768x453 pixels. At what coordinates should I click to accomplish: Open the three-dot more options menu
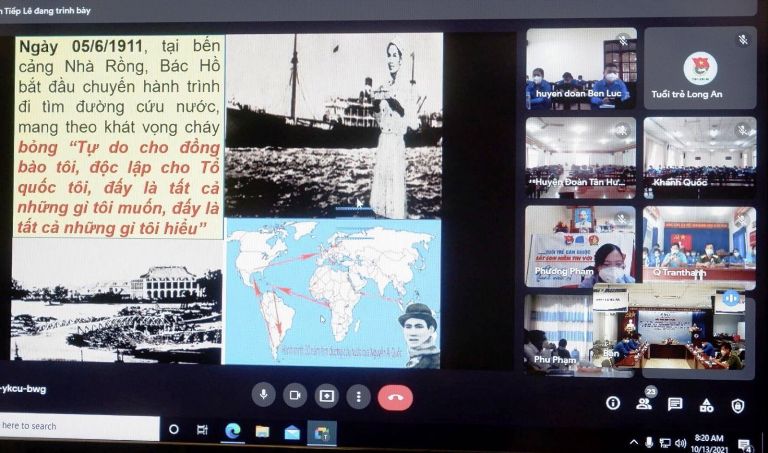point(358,396)
